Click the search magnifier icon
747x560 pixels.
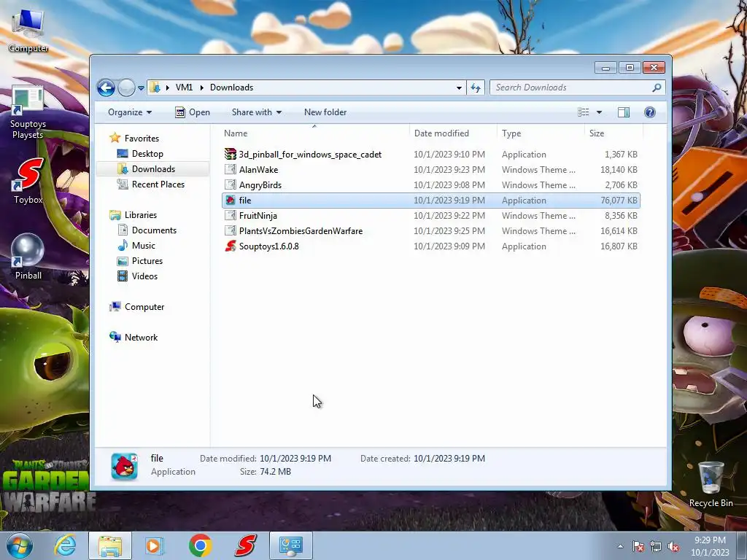coord(657,87)
